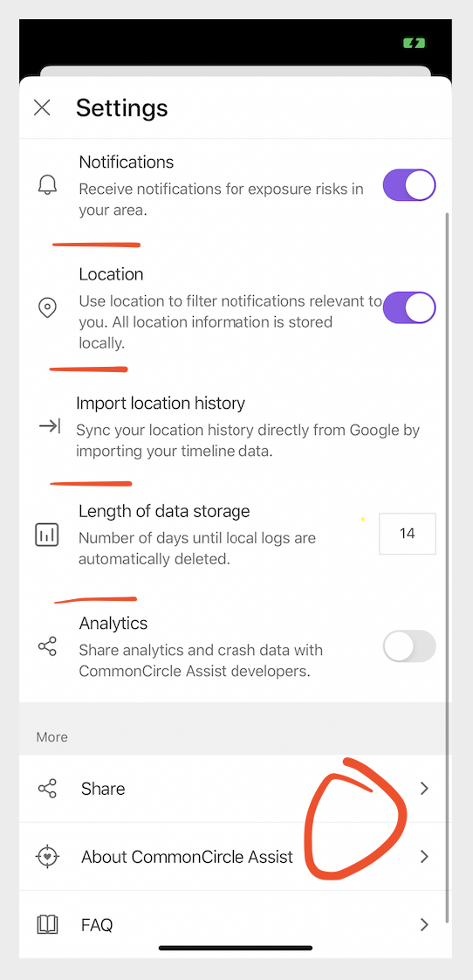Viewport: 473px width, 980px height.
Task: Click the About CommonCircle target icon
Action: 47,856
